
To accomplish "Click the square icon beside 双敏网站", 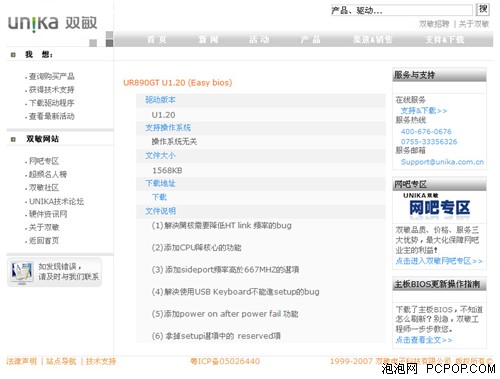I will click(13, 139).
